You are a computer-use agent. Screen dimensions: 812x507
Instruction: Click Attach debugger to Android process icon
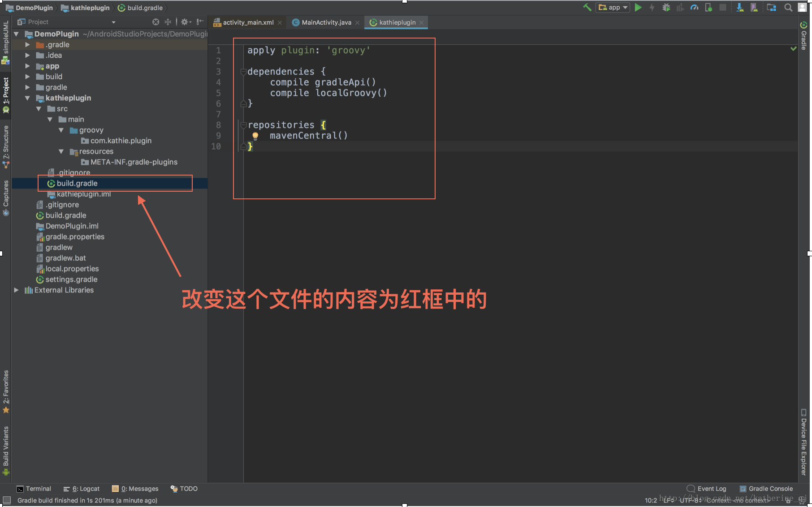pyautogui.click(x=708, y=7)
